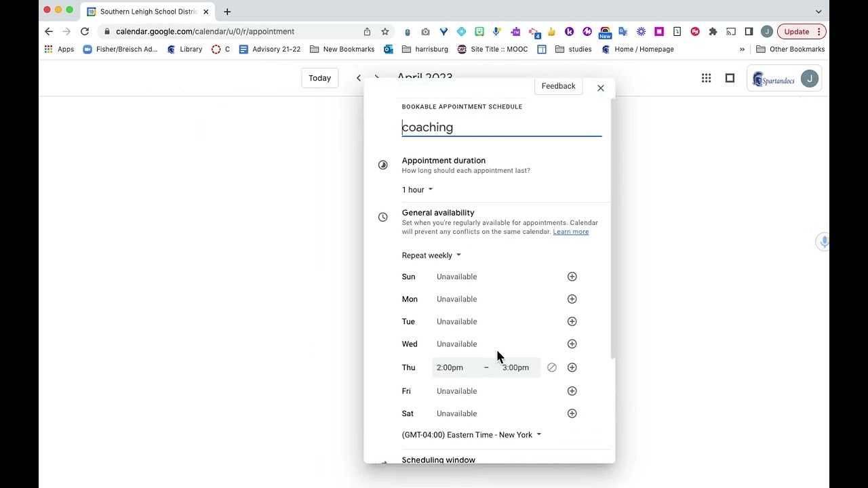Open the Repeat weekly dropdown
The width and height of the screenshot is (868, 488).
pos(431,256)
